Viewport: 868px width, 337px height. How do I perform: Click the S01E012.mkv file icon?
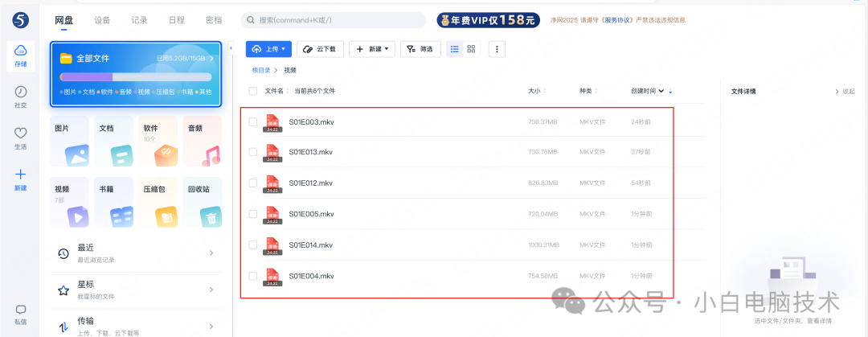[272, 183]
